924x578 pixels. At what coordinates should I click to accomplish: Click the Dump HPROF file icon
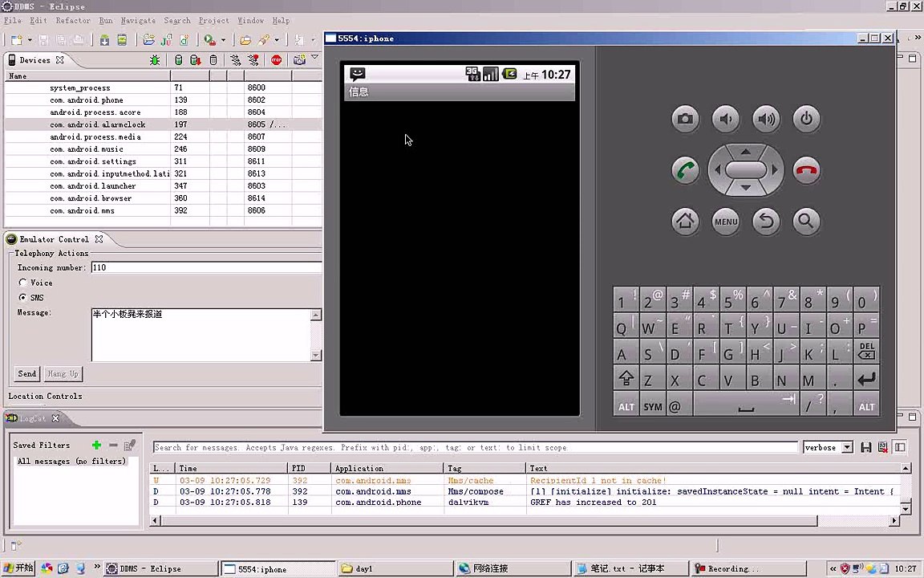click(x=196, y=60)
